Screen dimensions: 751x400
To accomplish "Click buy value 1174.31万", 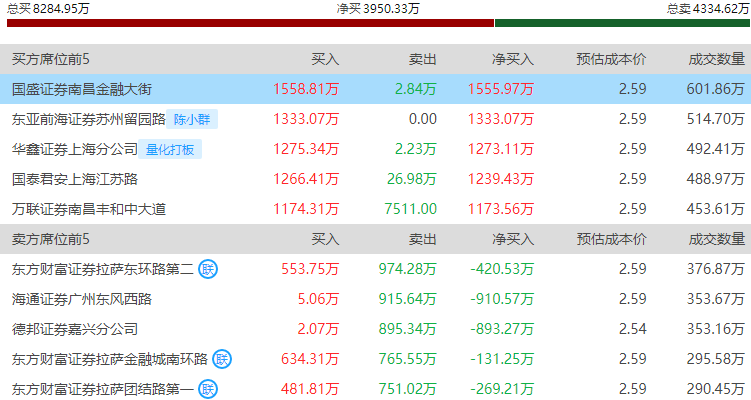I will [306, 209].
